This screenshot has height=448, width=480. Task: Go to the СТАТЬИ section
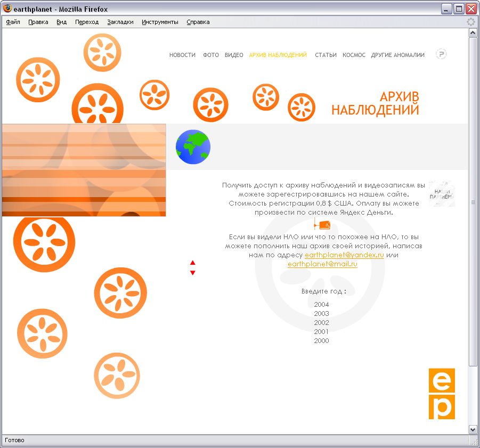(x=326, y=55)
